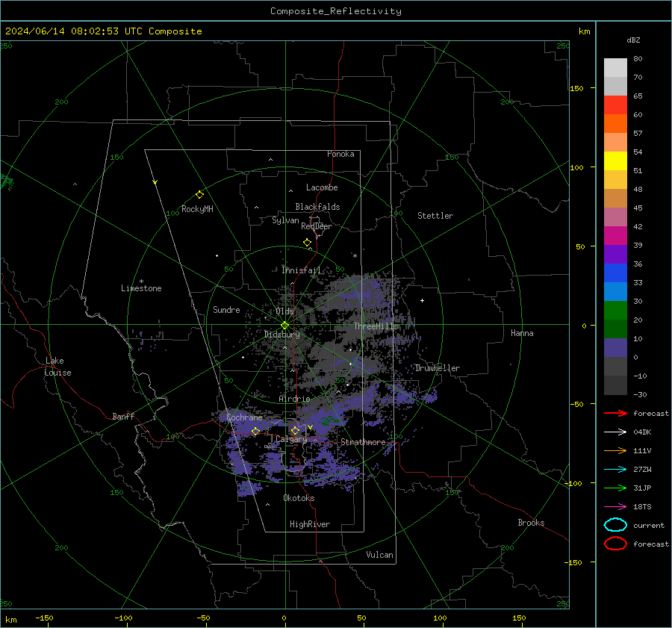The width and height of the screenshot is (672, 628).
Task: Click the Vulcan town label
Action: 380,555
